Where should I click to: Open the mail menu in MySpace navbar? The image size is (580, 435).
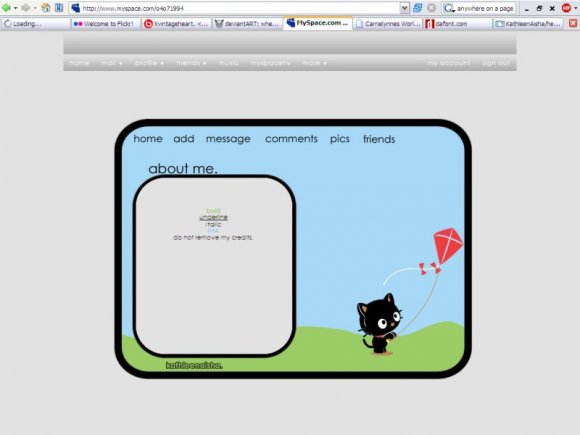coord(111,63)
